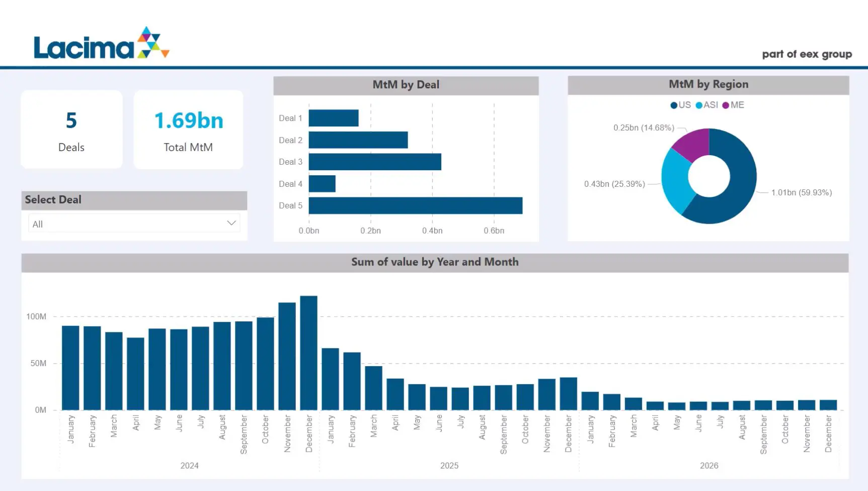Screen dimensions: 868x491
Task: Click the November 2024 bar
Action: click(x=287, y=356)
